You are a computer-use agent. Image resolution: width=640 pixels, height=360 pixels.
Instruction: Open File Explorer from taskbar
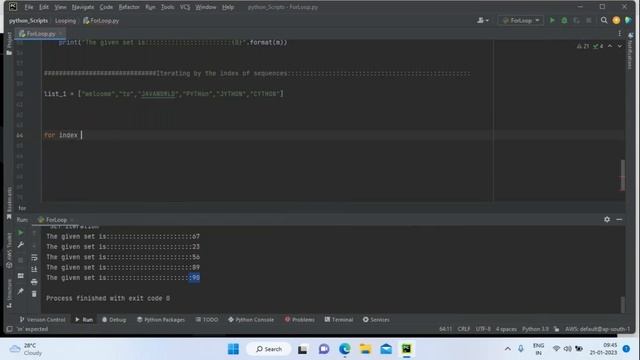(365, 349)
